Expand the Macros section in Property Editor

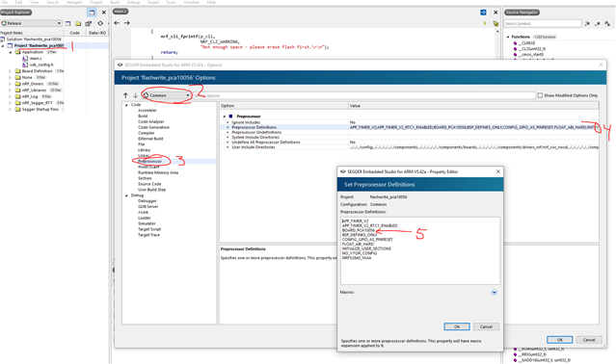[x=495, y=292]
